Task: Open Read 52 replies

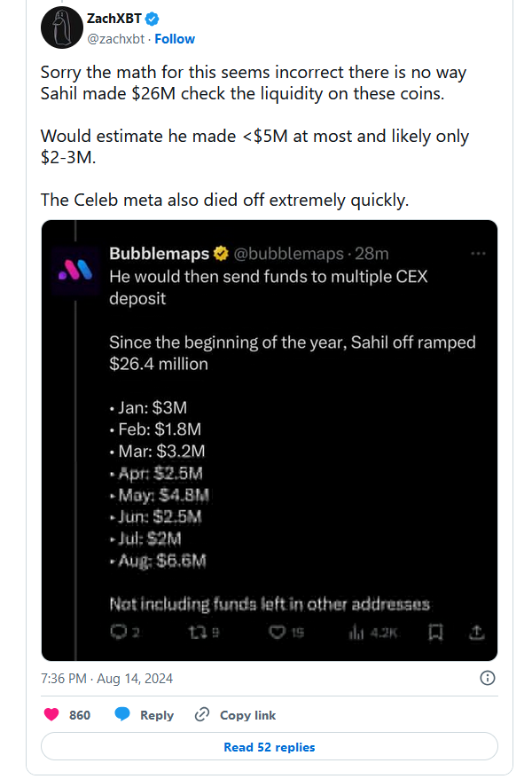Action: [269, 747]
